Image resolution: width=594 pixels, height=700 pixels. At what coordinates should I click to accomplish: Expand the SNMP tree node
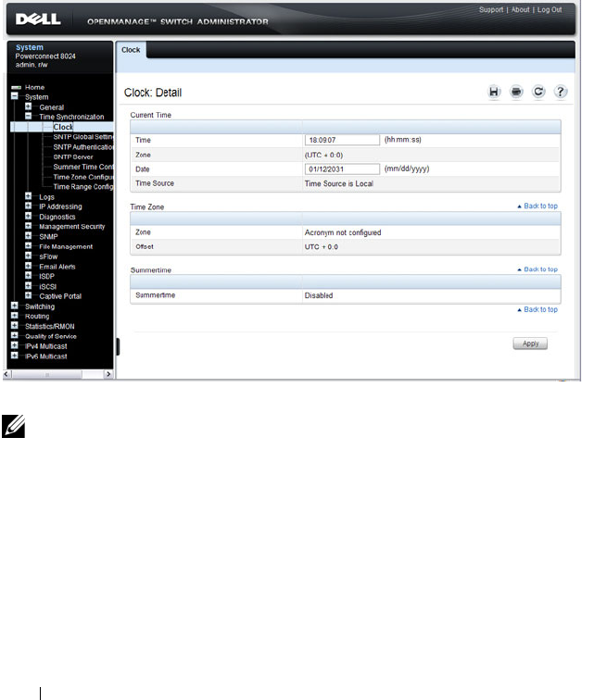point(28,236)
